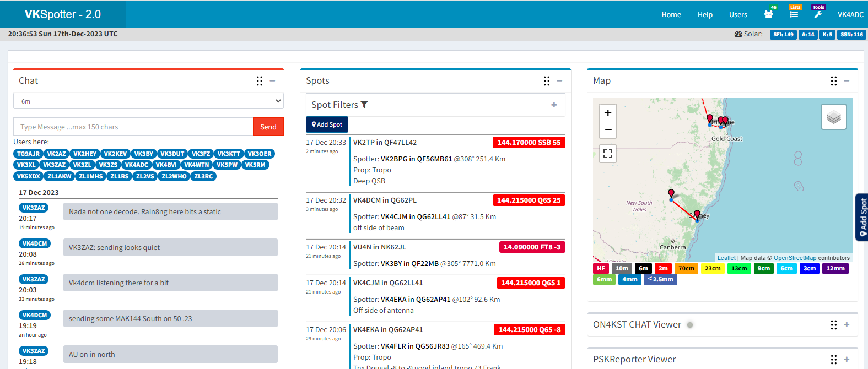This screenshot has width=868, height=369.
Task: Expand the Spot Filters section
Action: pos(554,105)
